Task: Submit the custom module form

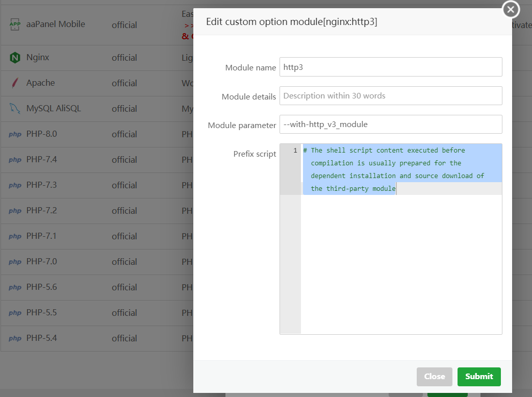Action: pos(479,376)
